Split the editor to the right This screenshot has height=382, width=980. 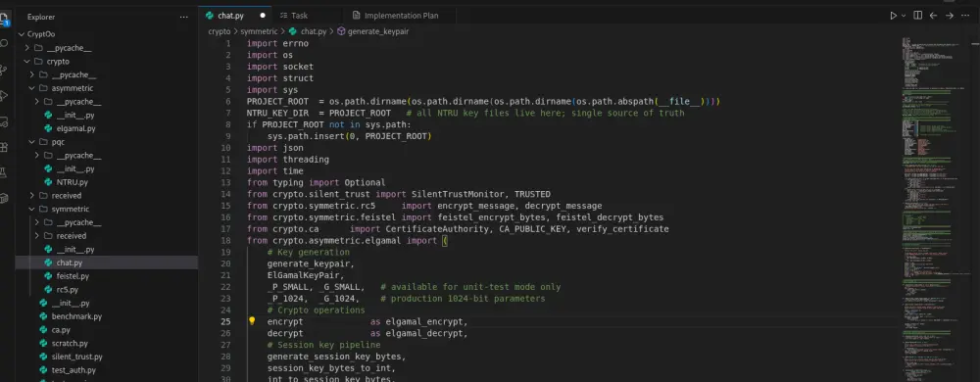(917, 16)
